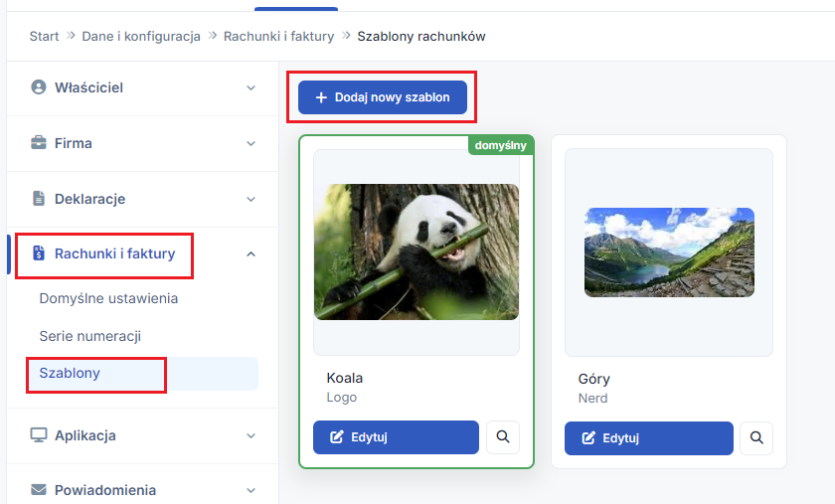Collapse the Rachunki i faktury chevron
Screen dimensions: 835x504
tap(250, 254)
